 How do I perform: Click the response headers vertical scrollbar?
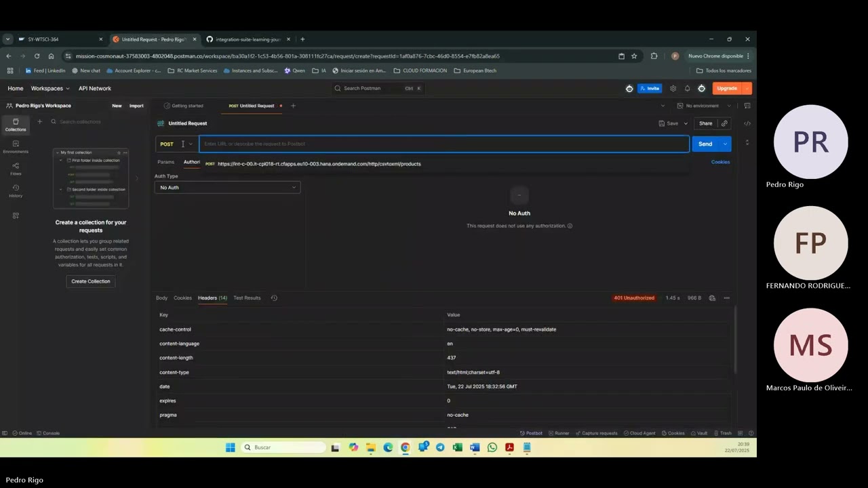(x=735, y=339)
